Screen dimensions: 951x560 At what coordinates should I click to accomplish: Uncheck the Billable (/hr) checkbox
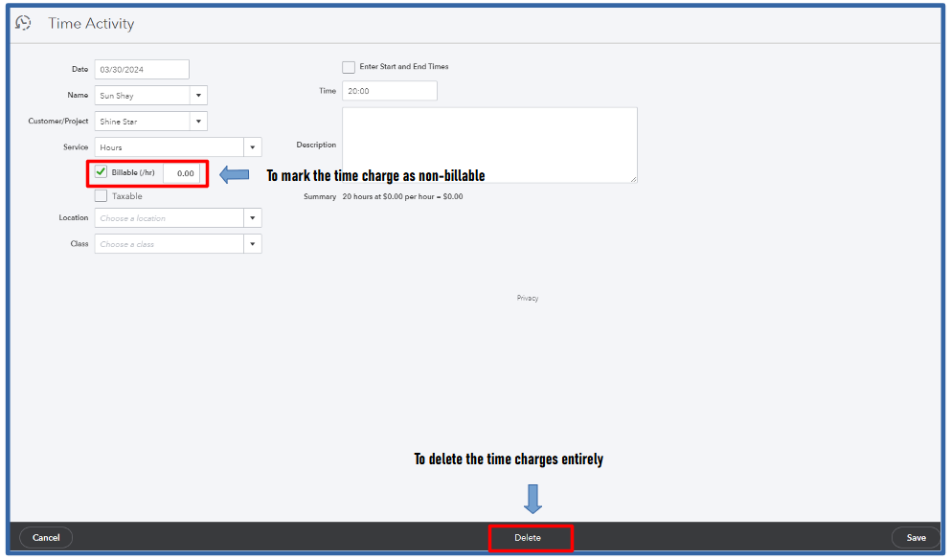coord(101,172)
